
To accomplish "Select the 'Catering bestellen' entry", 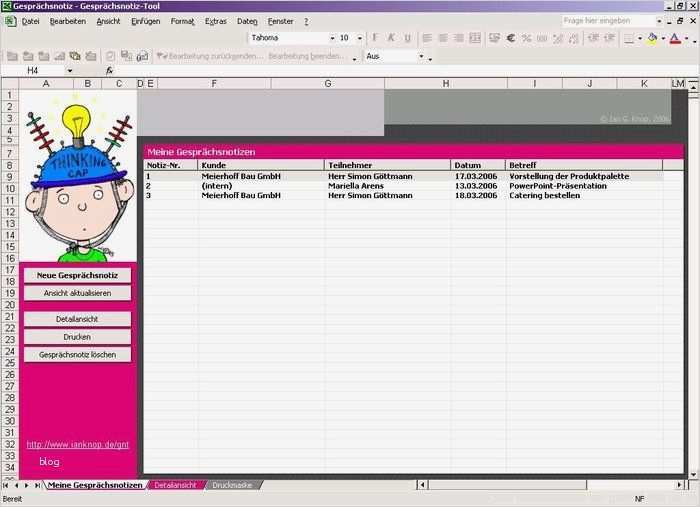I will 545,195.
